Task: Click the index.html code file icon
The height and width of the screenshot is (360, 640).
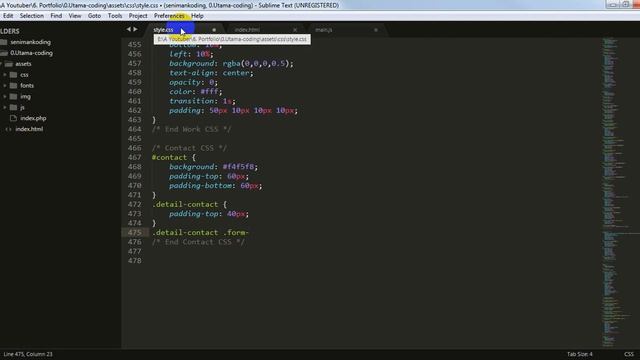Action: [x=8, y=129]
